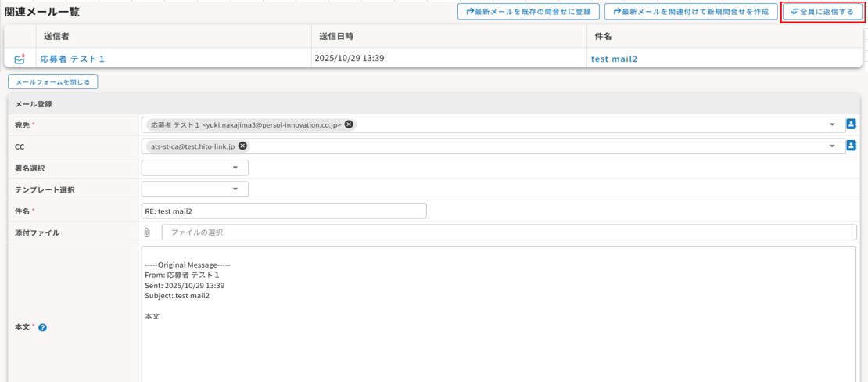Image resolution: width=868 pixels, height=382 pixels.
Task: Open the sender link 応募者 テスト１
Action: pyautogui.click(x=72, y=59)
